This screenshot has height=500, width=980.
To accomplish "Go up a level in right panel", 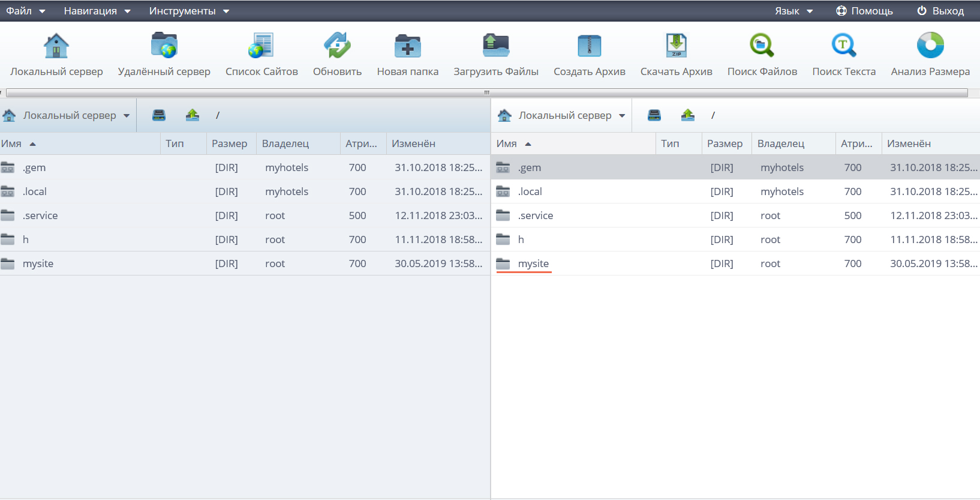I will pos(688,115).
